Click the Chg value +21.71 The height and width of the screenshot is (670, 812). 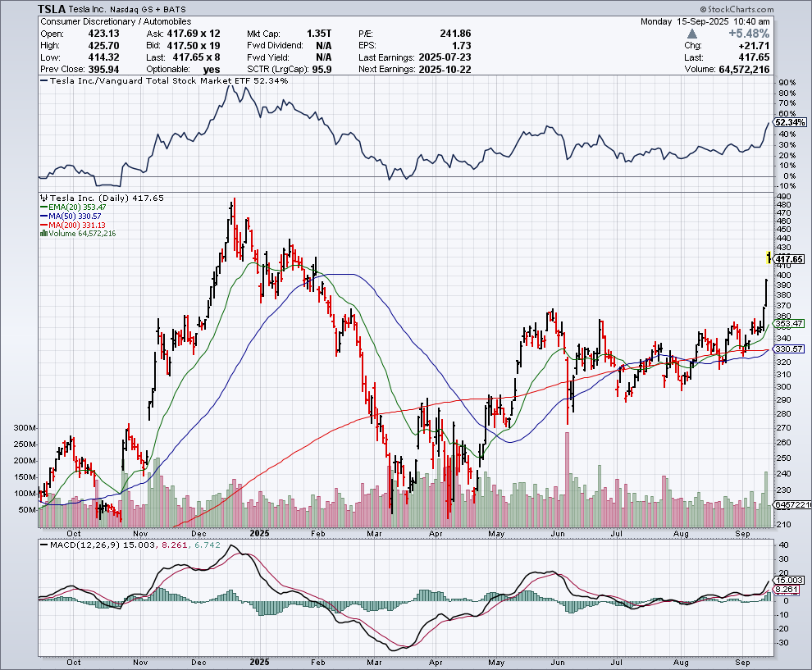point(754,46)
